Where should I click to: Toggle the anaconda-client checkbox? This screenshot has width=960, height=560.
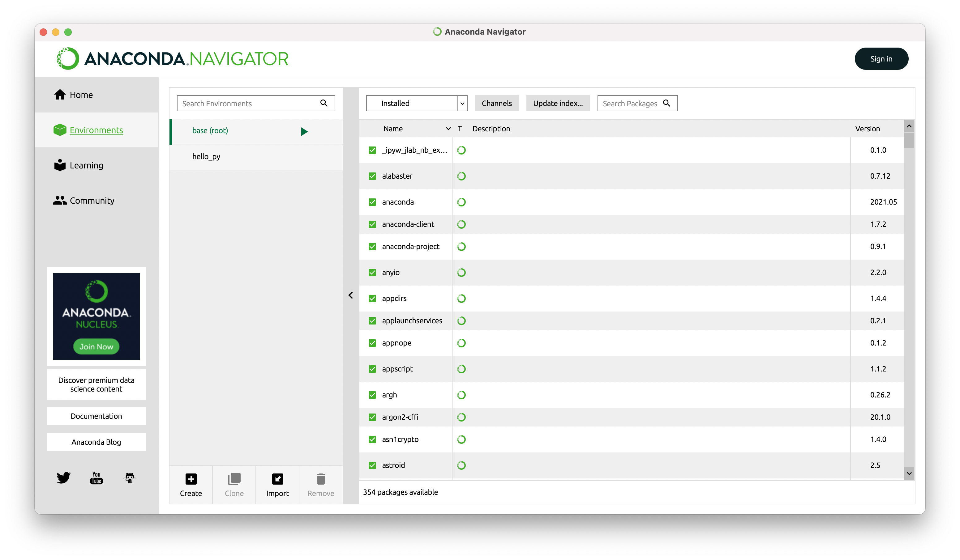372,224
